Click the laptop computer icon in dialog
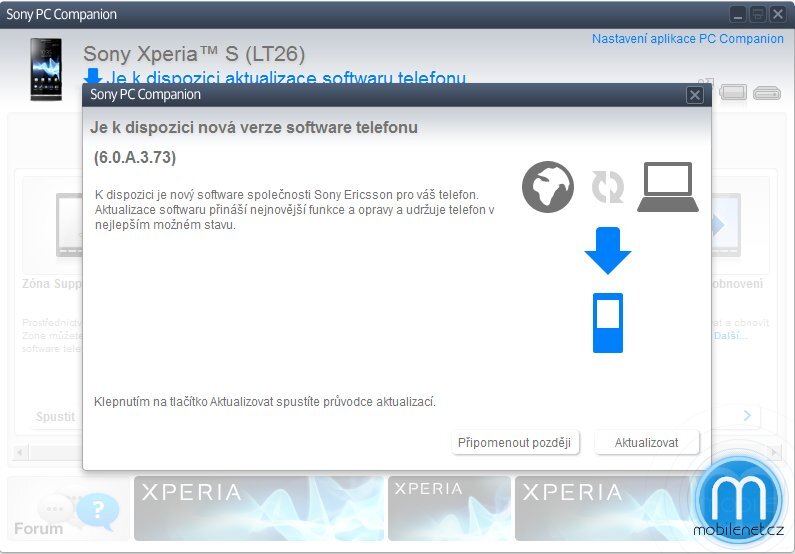The height and width of the screenshot is (554, 795). [x=668, y=187]
